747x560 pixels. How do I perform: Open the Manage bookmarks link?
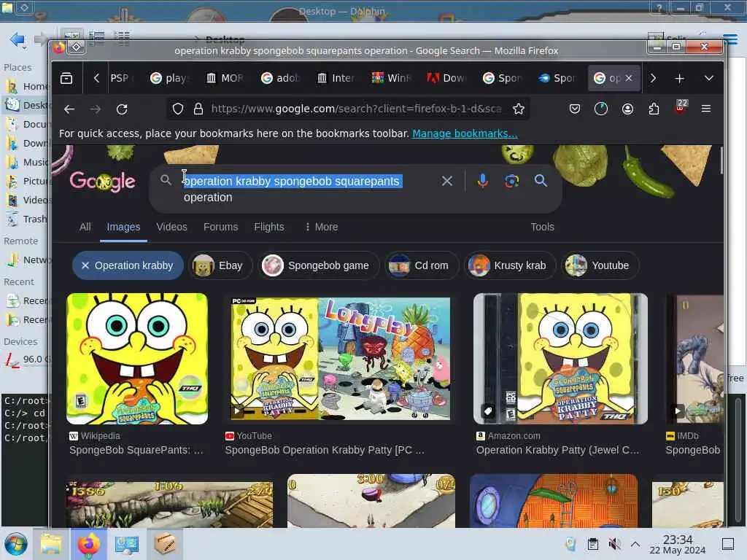click(x=465, y=134)
